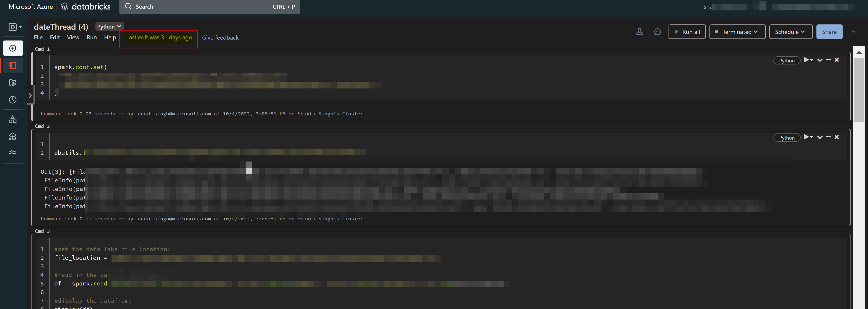Viewport: 868px width, 309px height.
Task: Click the Run all button
Action: click(687, 32)
